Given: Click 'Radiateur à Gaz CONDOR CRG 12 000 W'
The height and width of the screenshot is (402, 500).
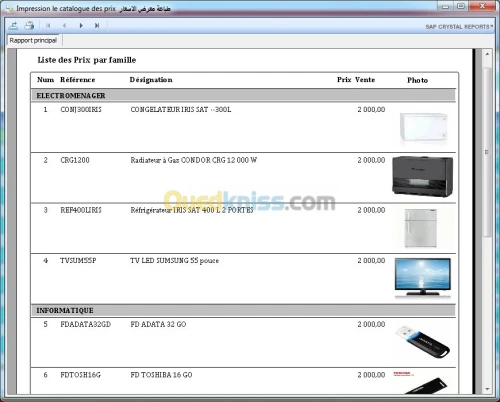Looking at the screenshot, I should click(194, 160).
